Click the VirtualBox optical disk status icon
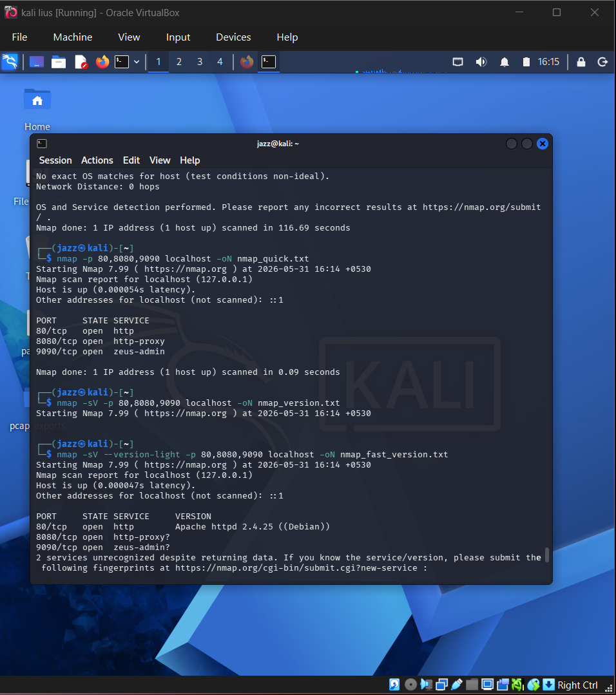Image resolution: width=616 pixels, height=695 pixels. pyautogui.click(x=410, y=685)
